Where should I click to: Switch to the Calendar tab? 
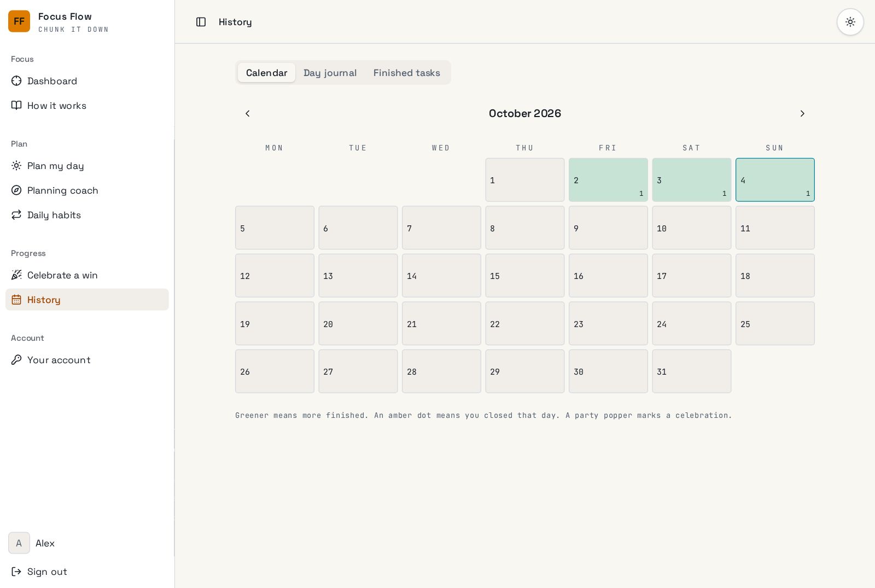click(266, 73)
